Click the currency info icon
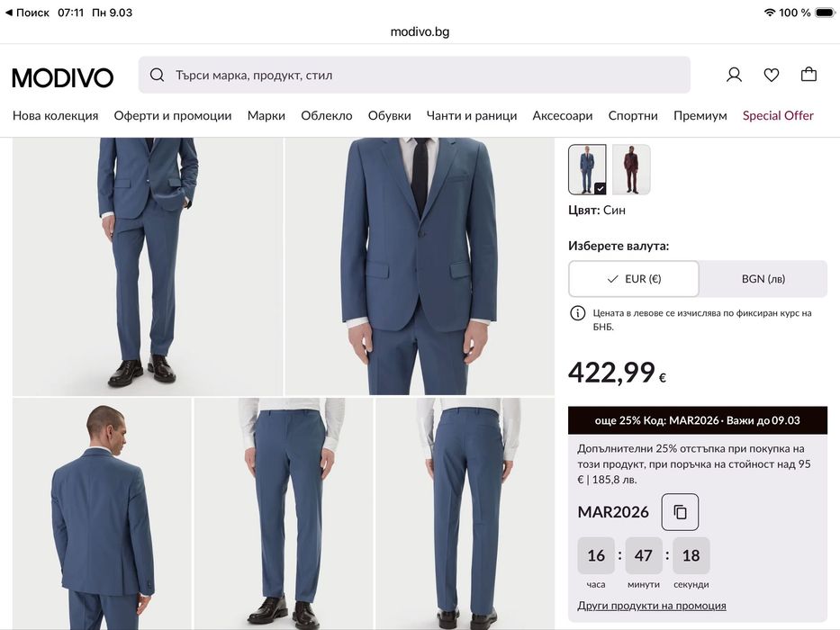 pos(577,313)
